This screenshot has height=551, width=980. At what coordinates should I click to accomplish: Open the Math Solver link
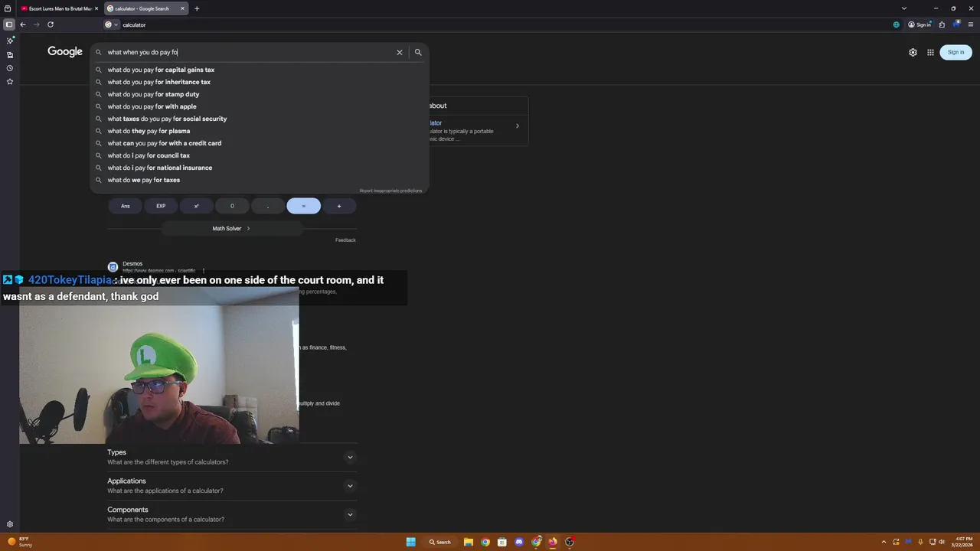pyautogui.click(x=231, y=228)
